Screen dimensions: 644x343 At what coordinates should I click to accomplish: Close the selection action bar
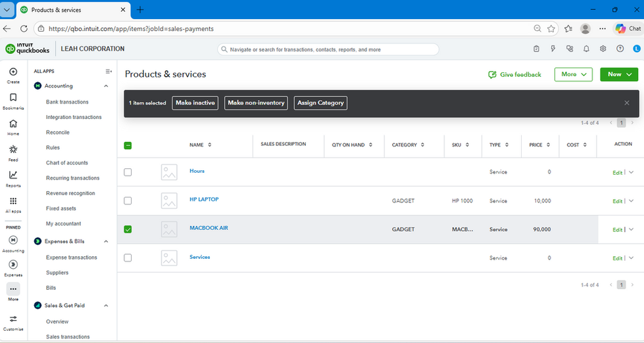627,103
